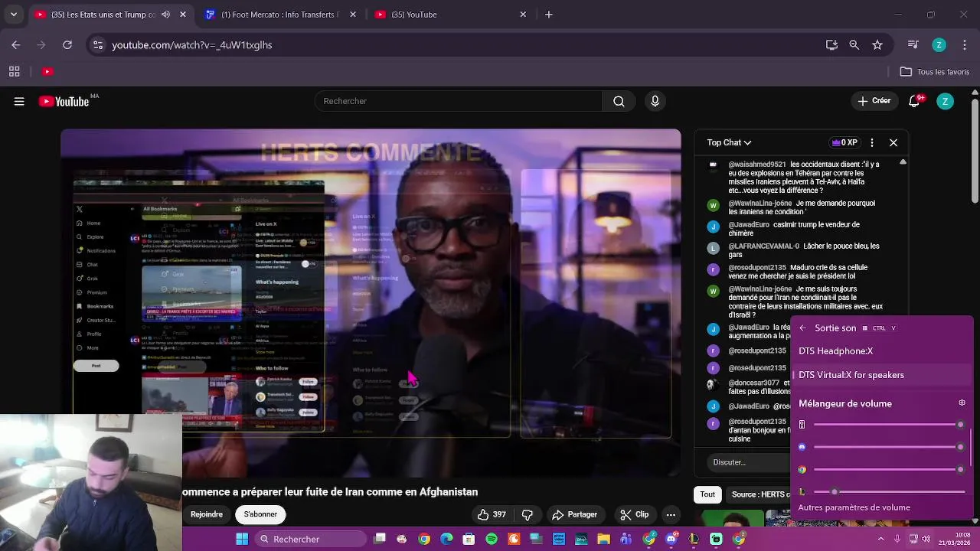The width and height of the screenshot is (980, 551).
Task: Subscribe with the S'abonner button
Action: coord(260,514)
